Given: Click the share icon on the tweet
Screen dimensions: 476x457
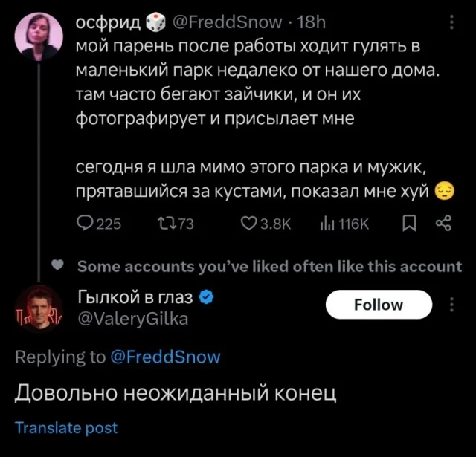Looking at the screenshot, I should (444, 224).
